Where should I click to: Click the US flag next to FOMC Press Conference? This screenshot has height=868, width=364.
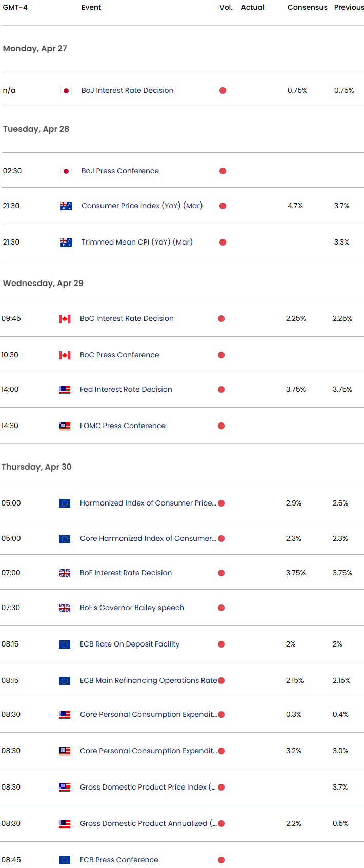pos(65,426)
